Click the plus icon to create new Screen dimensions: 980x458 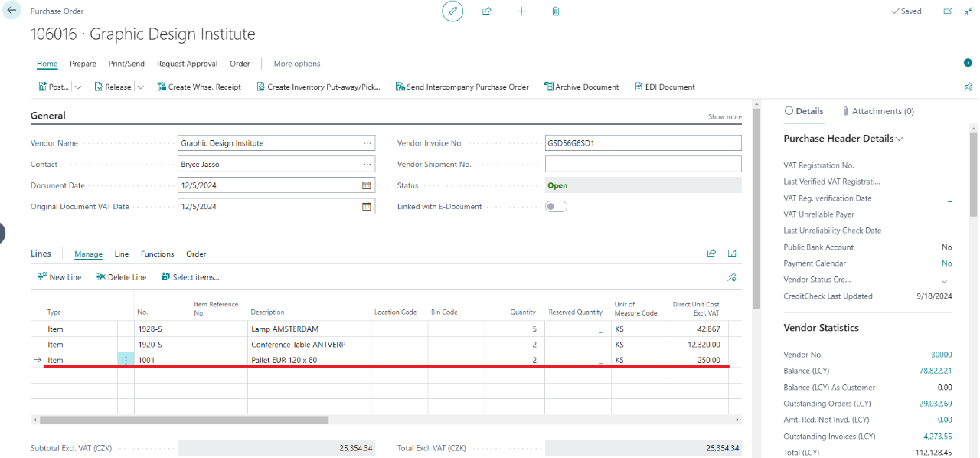(521, 11)
